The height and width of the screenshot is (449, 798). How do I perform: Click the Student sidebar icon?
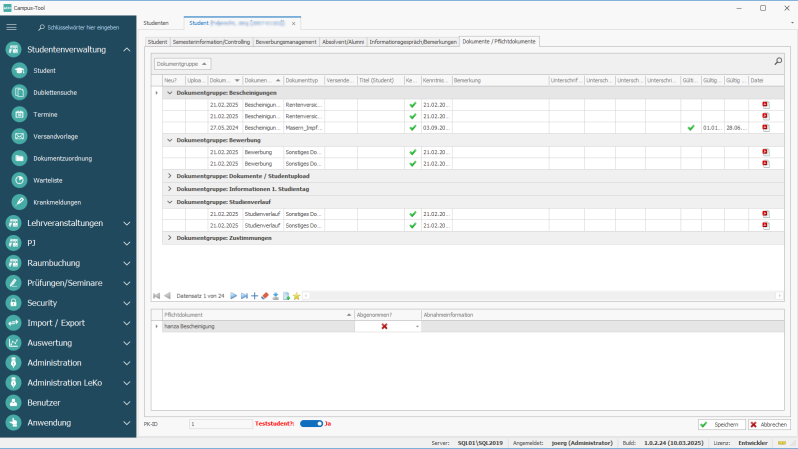19,71
